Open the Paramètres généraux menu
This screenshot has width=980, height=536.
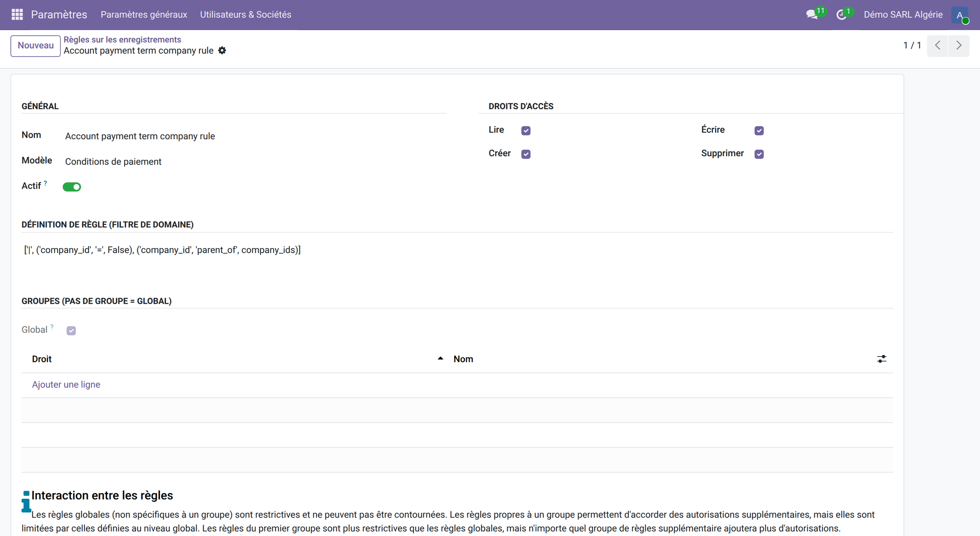pyautogui.click(x=144, y=15)
